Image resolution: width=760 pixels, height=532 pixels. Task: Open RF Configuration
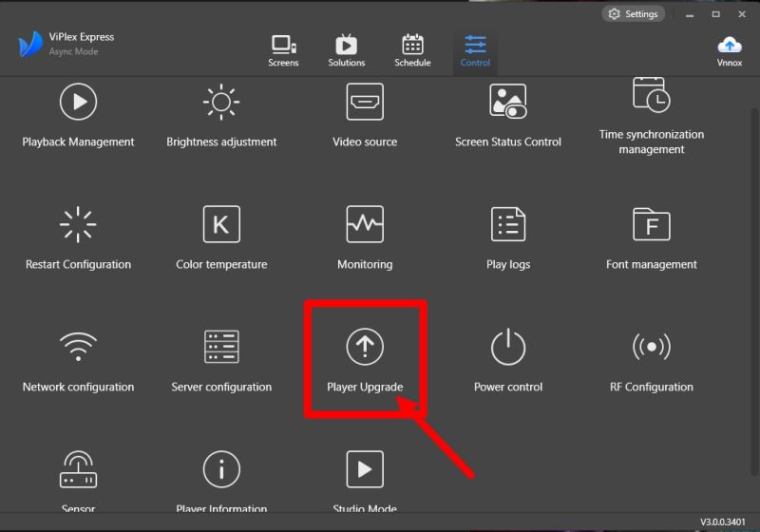point(652,348)
